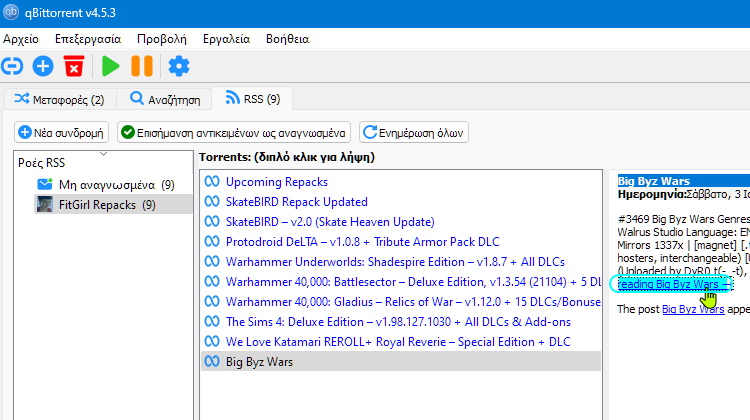Click infinity icon beside SkateBIRD – v2.0 row
The width and height of the screenshot is (750, 420).
tap(212, 221)
